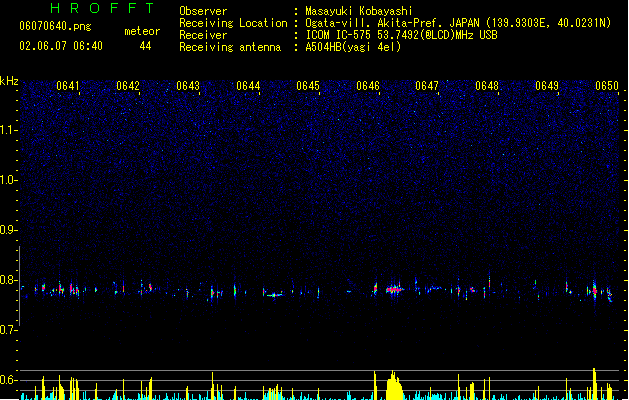
Task: Click the 0645 time marker
Action: coord(308,86)
